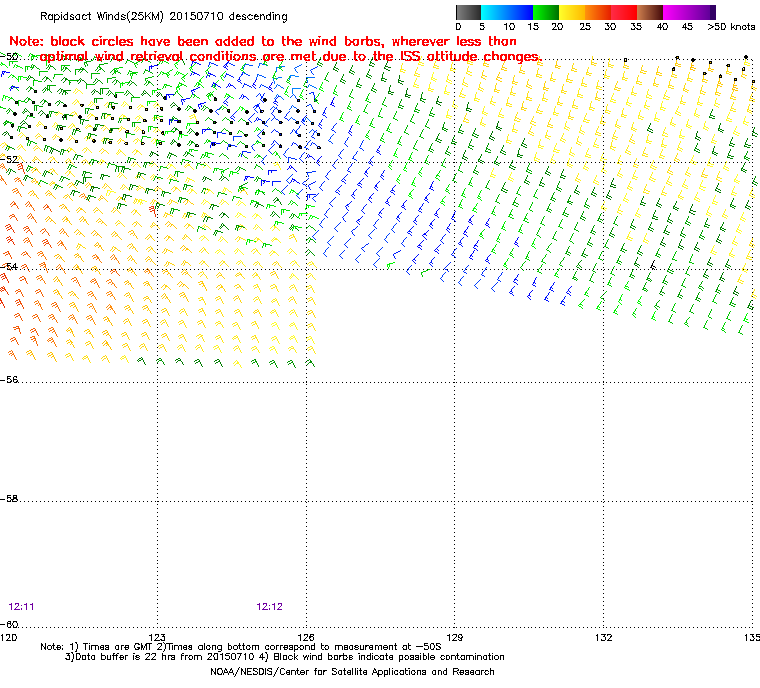Click the purple 12:12 time marker
The height and width of the screenshot is (688, 760).
269,607
